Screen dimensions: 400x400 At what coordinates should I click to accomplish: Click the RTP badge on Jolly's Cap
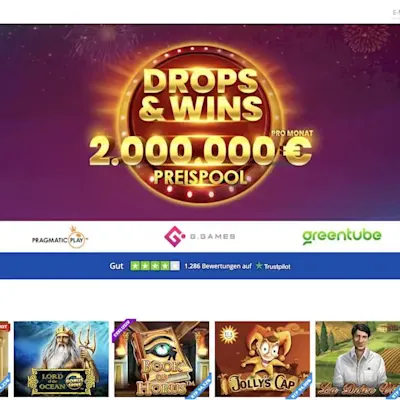[300, 386]
